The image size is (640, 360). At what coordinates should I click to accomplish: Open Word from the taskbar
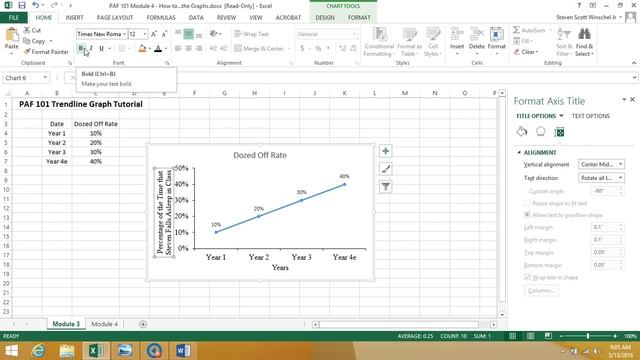click(x=183, y=351)
